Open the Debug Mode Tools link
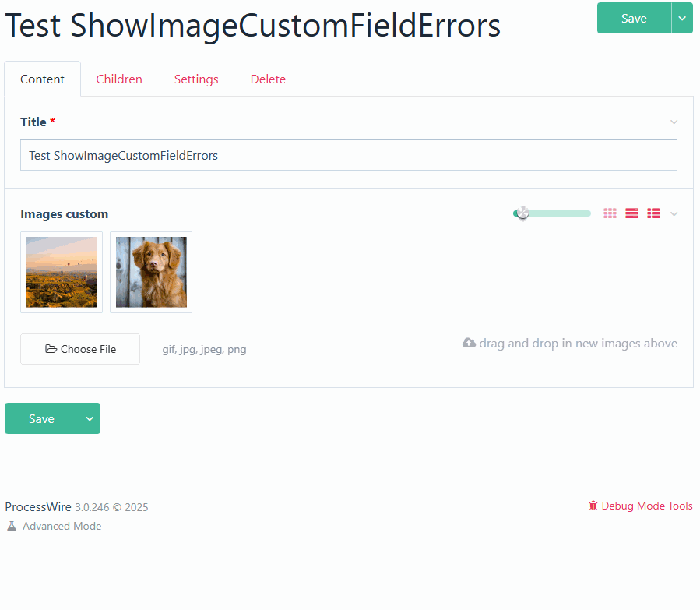Screen dimensions: 700x610 click(x=646, y=506)
